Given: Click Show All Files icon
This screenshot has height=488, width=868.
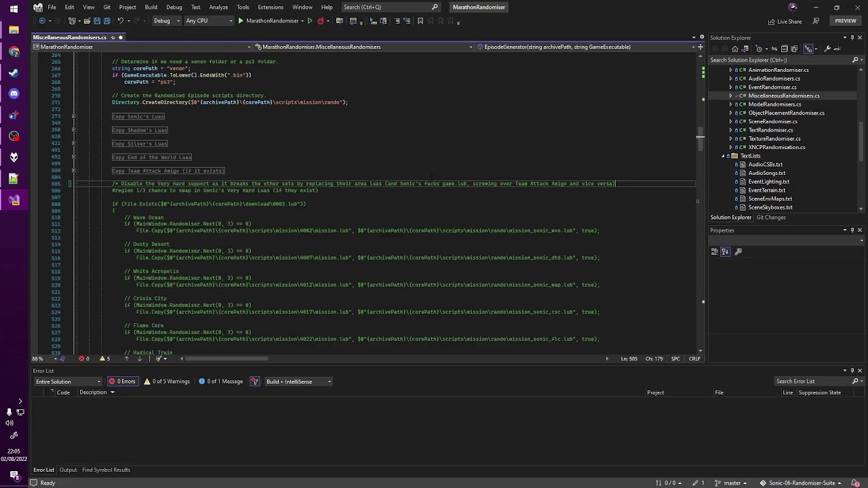Looking at the screenshot, I should point(794,49).
